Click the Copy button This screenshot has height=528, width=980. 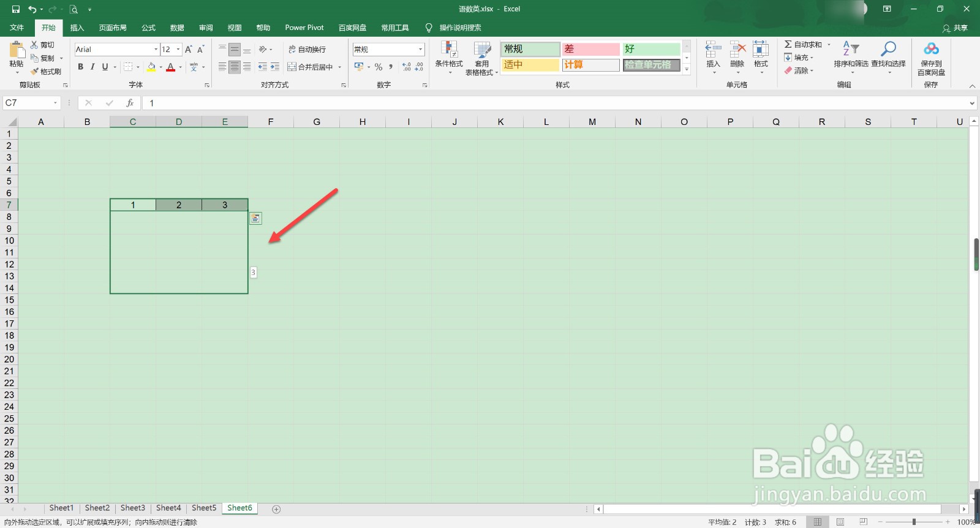pyautogui.click(x=43, y=58)
